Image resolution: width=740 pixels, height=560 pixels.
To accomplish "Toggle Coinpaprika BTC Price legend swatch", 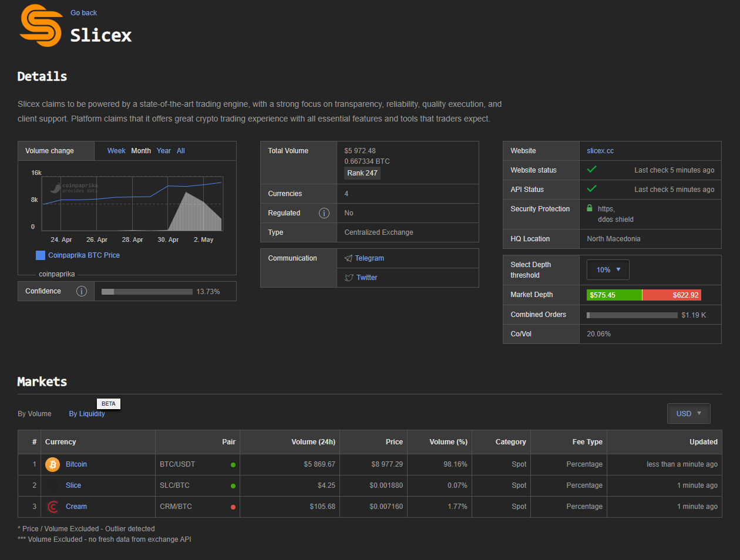I will (x=41, y=255).
